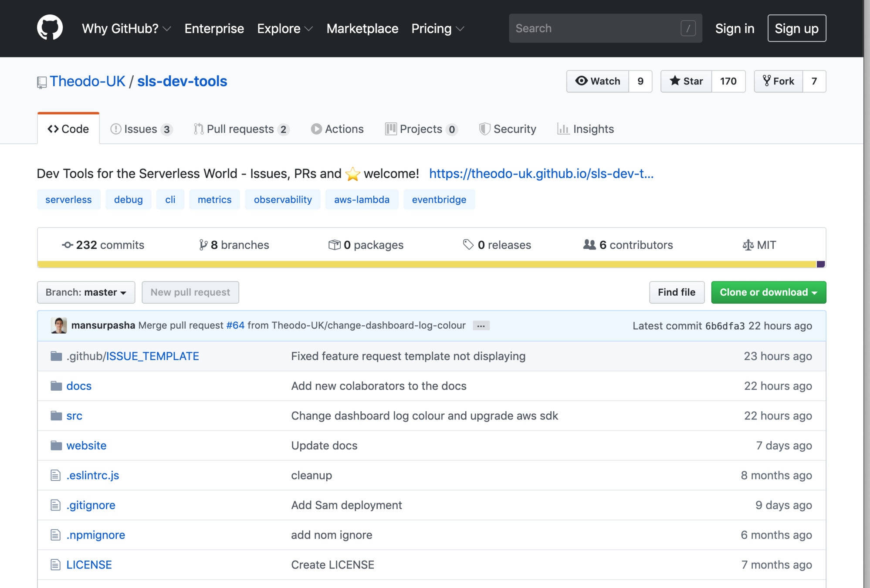Click the contributors people icon
The image size is (870, 588).
[589, 245]
